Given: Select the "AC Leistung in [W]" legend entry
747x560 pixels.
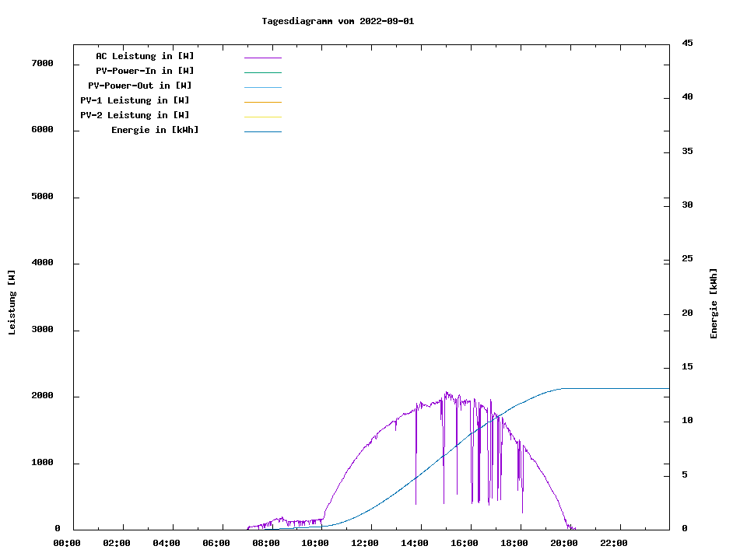Looking at the screenshot, I should tap(145, 56).
